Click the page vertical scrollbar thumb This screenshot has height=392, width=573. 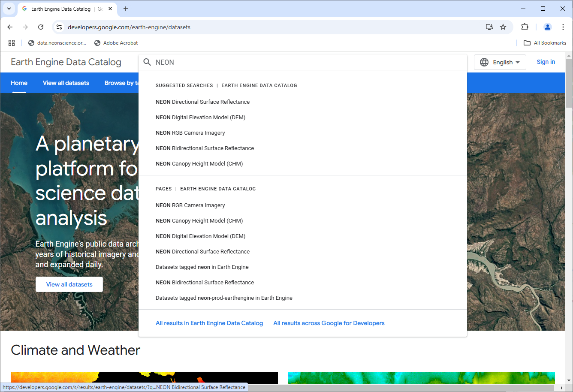click(x=569, y=83)
